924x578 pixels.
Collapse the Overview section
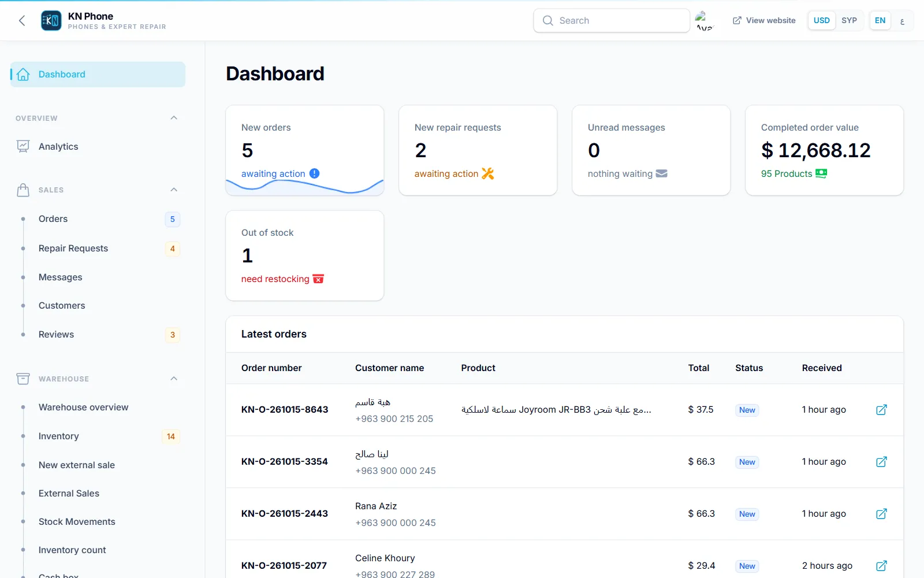click(x=174, y=118)
